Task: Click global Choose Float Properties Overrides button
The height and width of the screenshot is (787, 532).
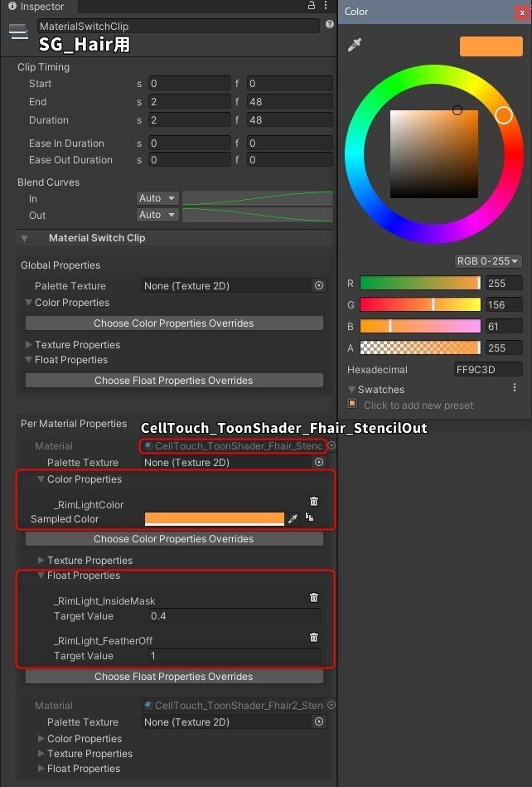Action: click(x=174, y=381)
